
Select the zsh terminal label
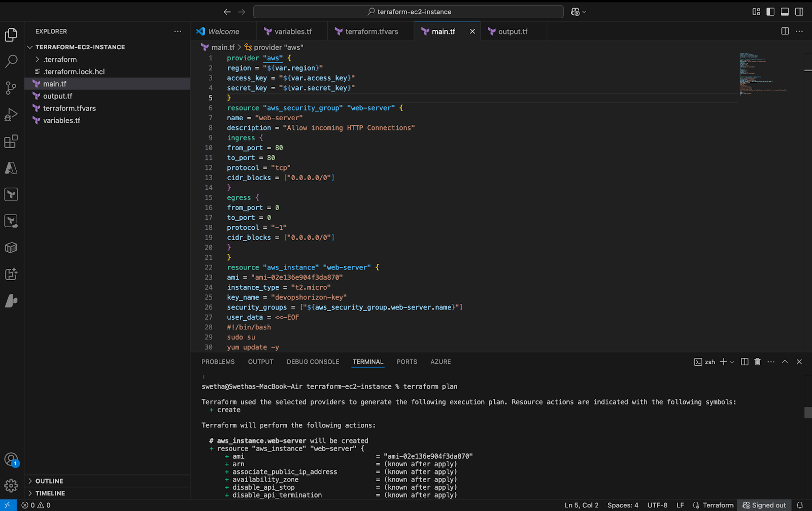(x=704, y=362)
